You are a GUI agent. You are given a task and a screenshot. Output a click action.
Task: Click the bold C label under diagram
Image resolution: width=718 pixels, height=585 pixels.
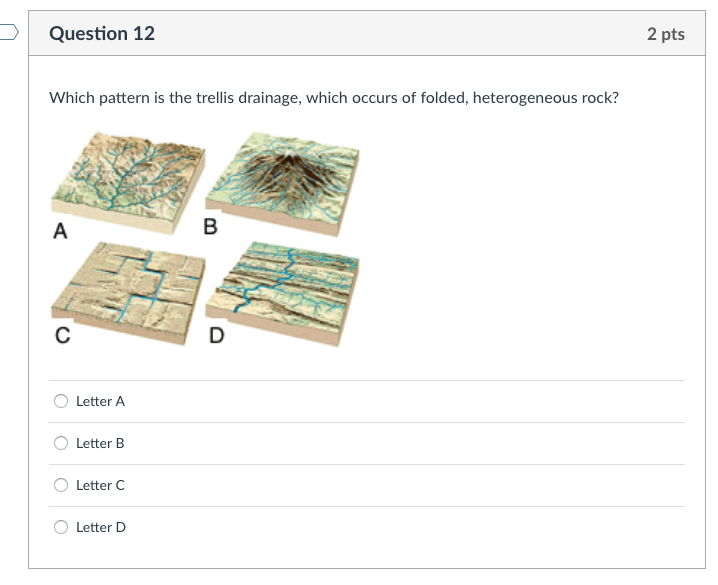click(x=62, y=337)
